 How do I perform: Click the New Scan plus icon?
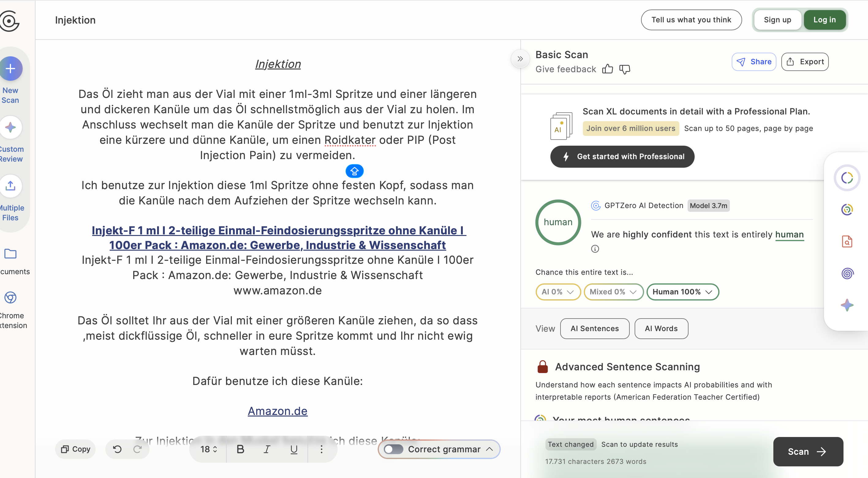point(11,69)
